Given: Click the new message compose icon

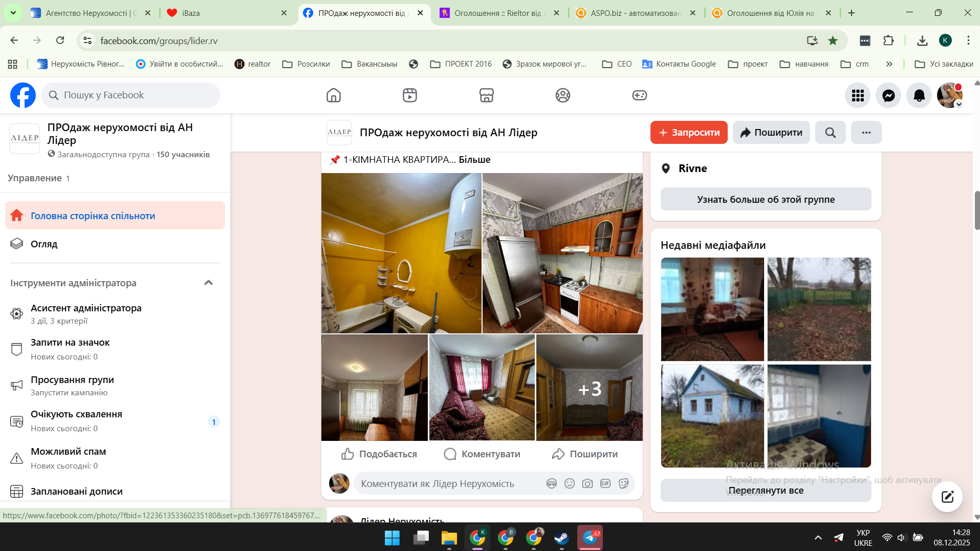Looking at the screenshot, I should pos(947,496).
